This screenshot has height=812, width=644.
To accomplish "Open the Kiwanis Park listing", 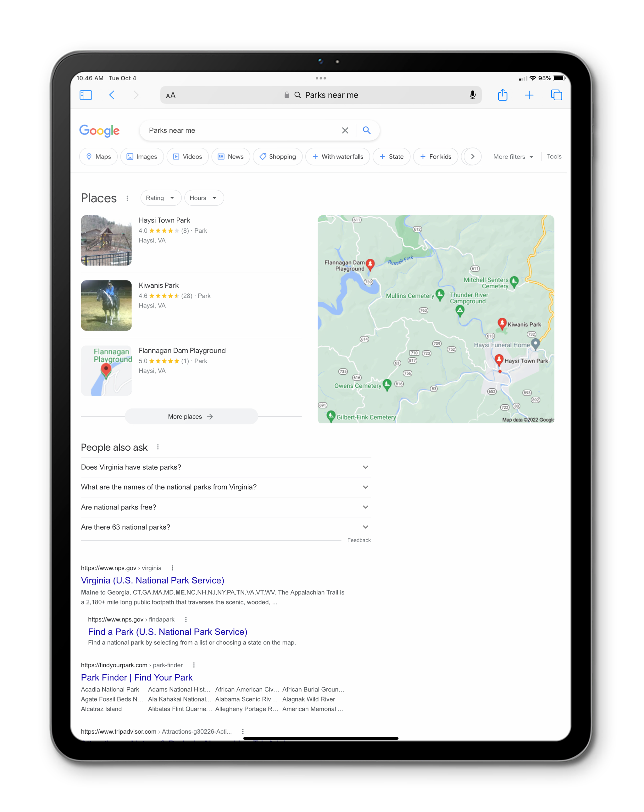I will 158,285.
